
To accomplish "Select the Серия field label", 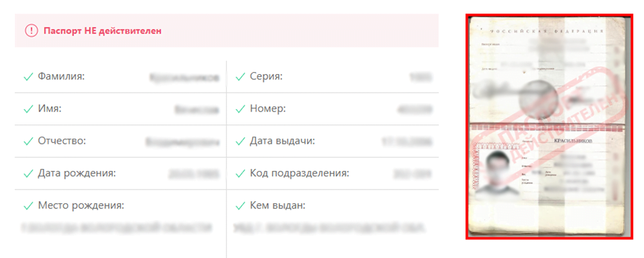I will click(267, 77).
